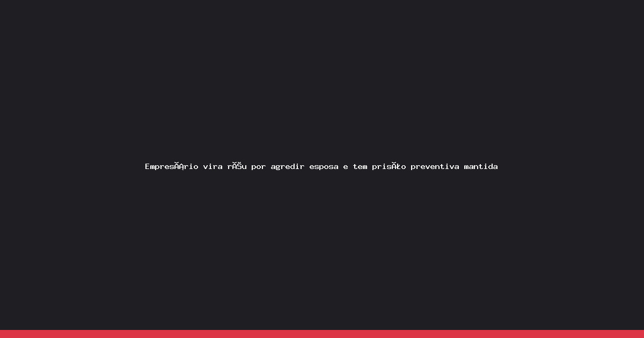Viewport: 644px width, 338px height.
Task: Click the final letter "a" of "mantida"
Action: (x=495, y=167)
